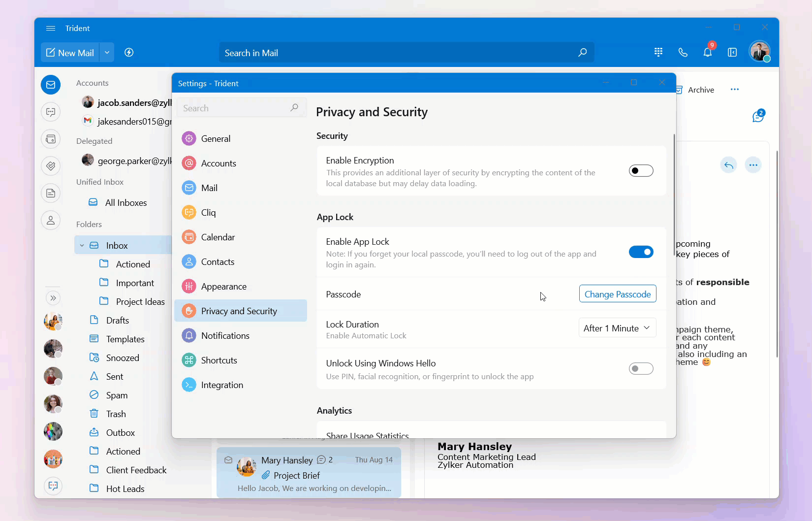Open more options ellipsis beside Archive
The width and height of the screenshot is (812, 521).
[735, 90]
